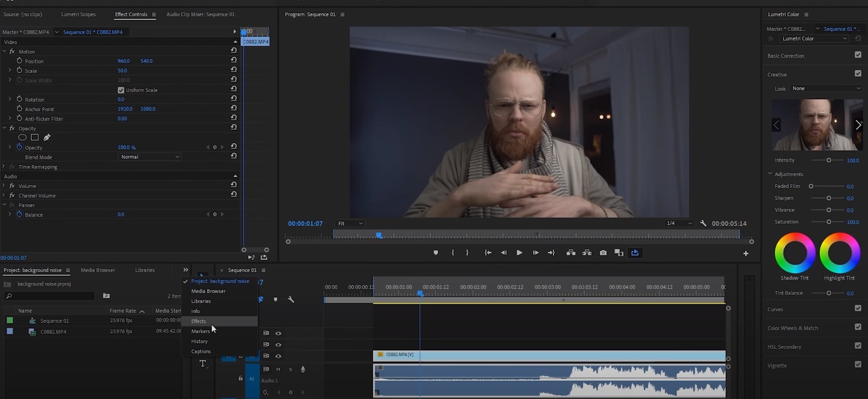Toggle the HSL Secondary checkbox
Image resolution: width=868 pixels, height=399 pixels.
tap(858, 346)
